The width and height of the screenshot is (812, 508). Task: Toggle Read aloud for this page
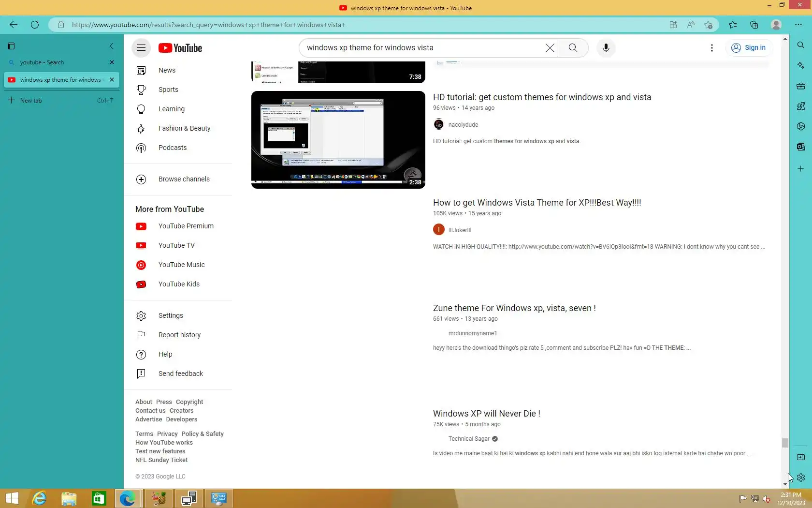point(691,25)
